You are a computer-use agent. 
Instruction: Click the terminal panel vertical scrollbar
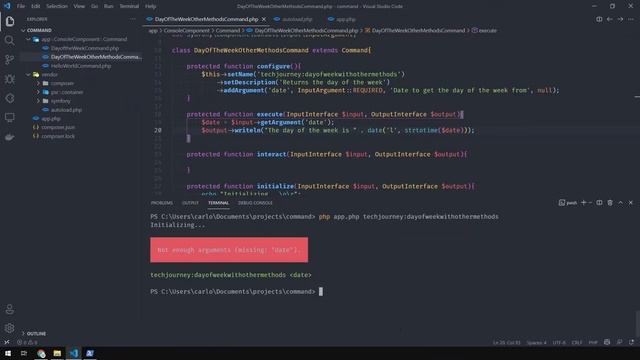point(637,324)
